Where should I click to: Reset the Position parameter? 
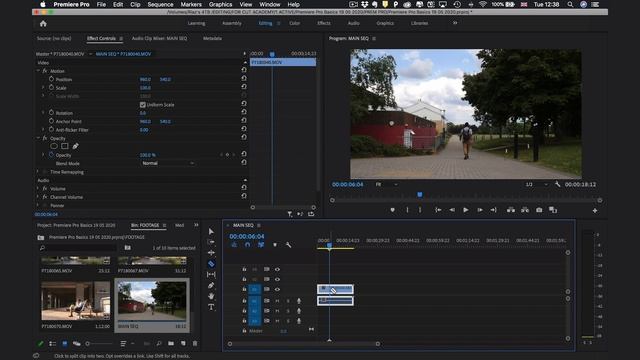[244, 78]
